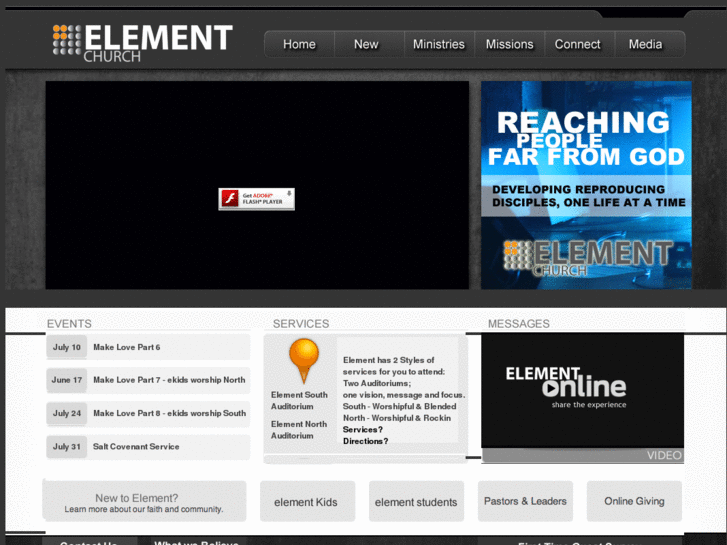727x545 pixels.
Task: Follow the Services? link
Action: [363, 430]
